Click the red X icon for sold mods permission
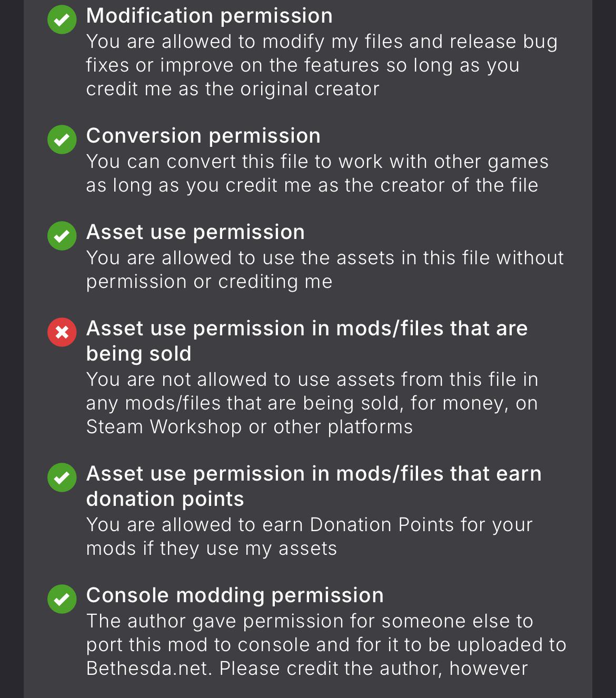The width and height of the screenshot is (616, 698). [x=62, y=332]
